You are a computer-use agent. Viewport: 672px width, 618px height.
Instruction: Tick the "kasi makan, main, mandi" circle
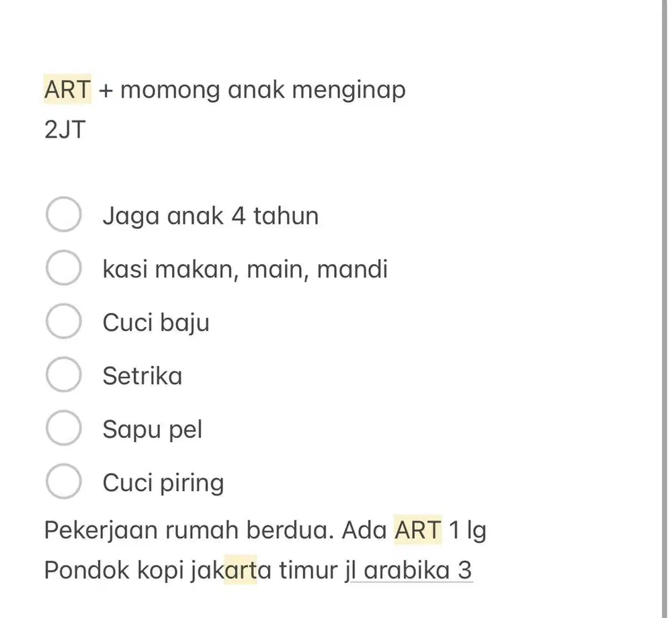pos(64,269)
